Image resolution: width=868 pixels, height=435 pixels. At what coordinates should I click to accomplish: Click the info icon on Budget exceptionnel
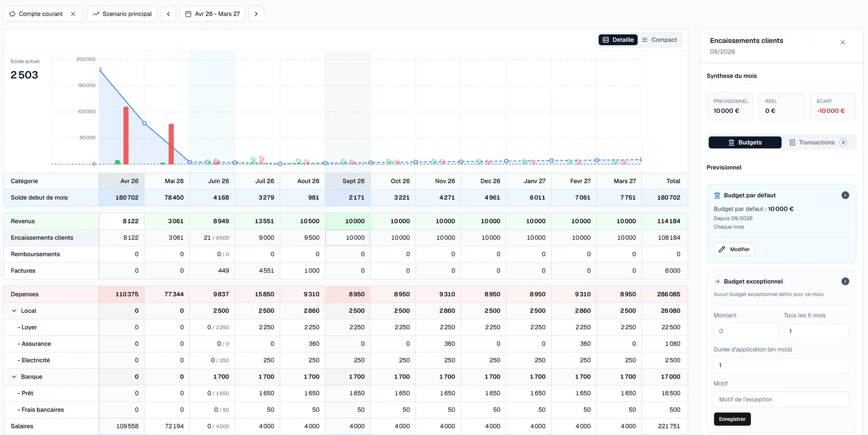845,282
